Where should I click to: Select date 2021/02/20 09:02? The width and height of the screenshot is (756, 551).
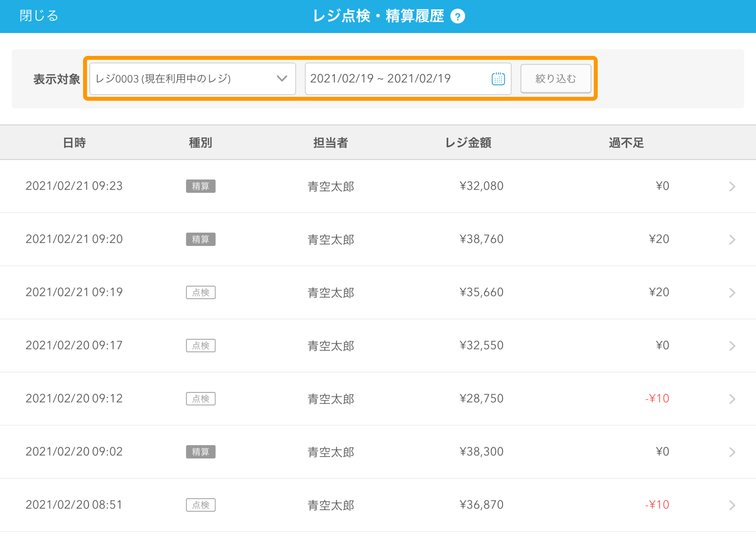(74, 451)
